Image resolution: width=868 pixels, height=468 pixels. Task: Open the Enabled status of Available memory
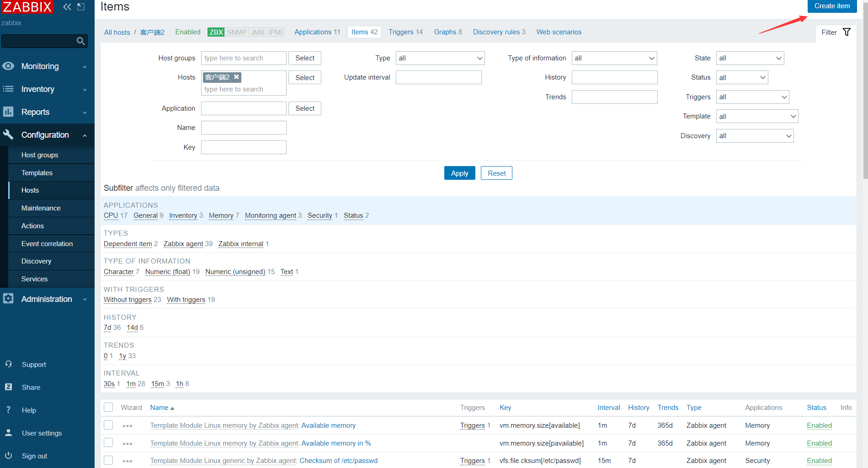tap(819, 425)
